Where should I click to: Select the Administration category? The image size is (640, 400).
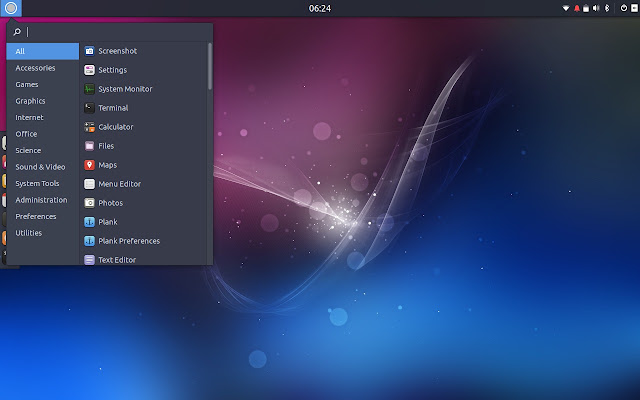(43, 200)
